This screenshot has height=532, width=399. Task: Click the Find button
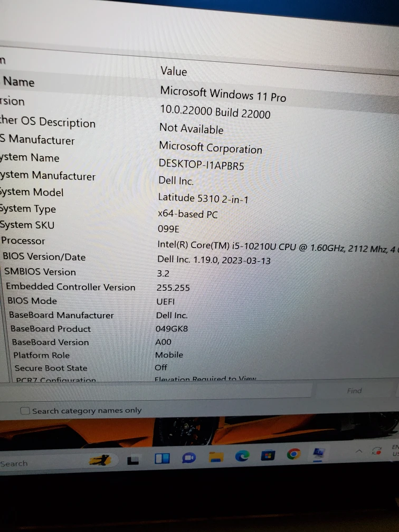click(355, 391)
